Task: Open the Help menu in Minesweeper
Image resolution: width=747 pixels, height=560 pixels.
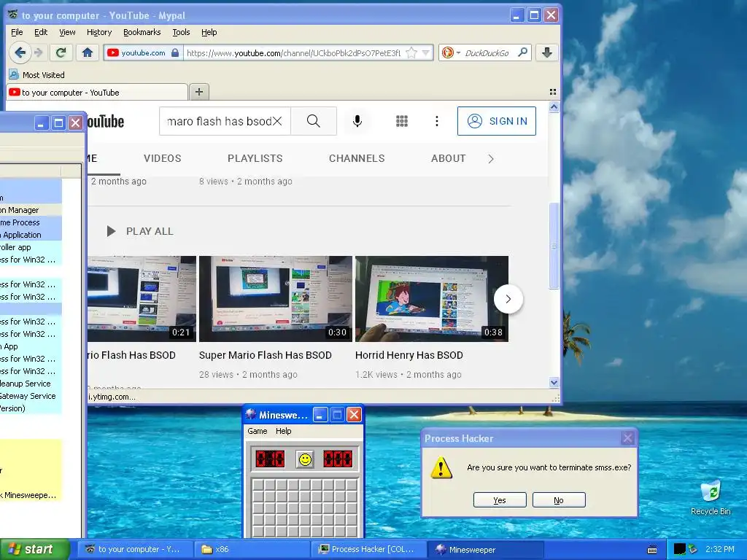Action: (284, 431)
